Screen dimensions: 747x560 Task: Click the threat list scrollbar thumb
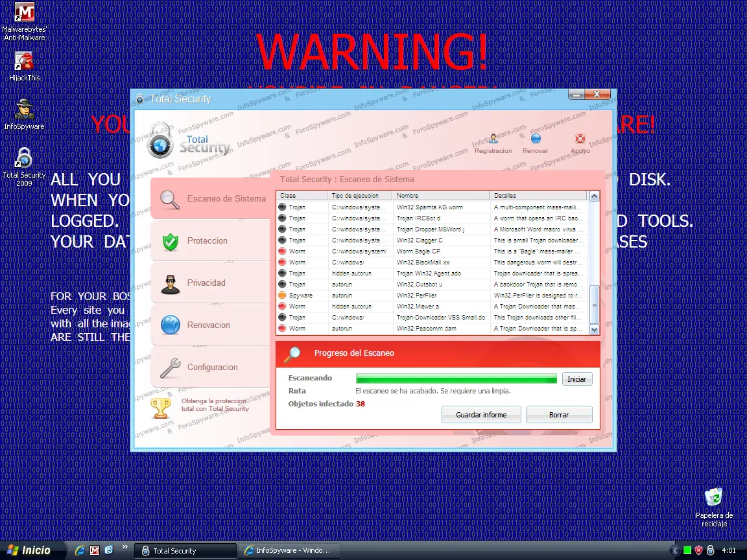coord(594,304)
